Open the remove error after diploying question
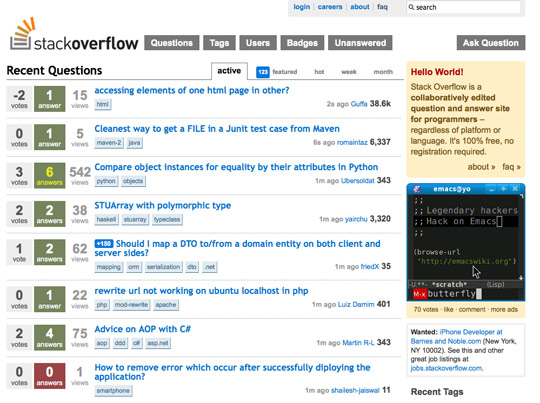This screenshot has width=540, height=403. [x=232, y=372]
